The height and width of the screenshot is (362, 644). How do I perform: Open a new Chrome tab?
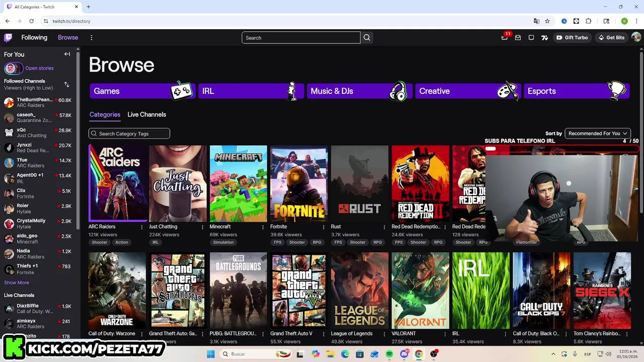click(88, 7)
